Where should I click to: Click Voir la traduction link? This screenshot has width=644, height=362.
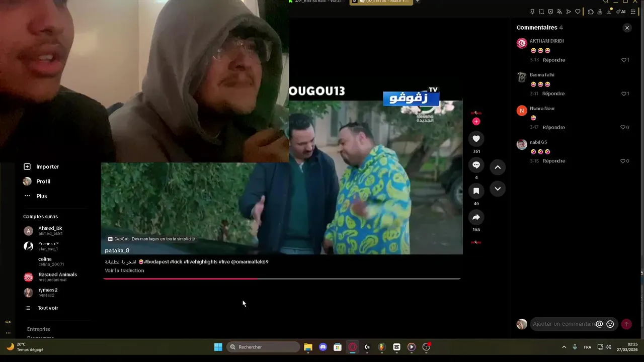(124, 270)
